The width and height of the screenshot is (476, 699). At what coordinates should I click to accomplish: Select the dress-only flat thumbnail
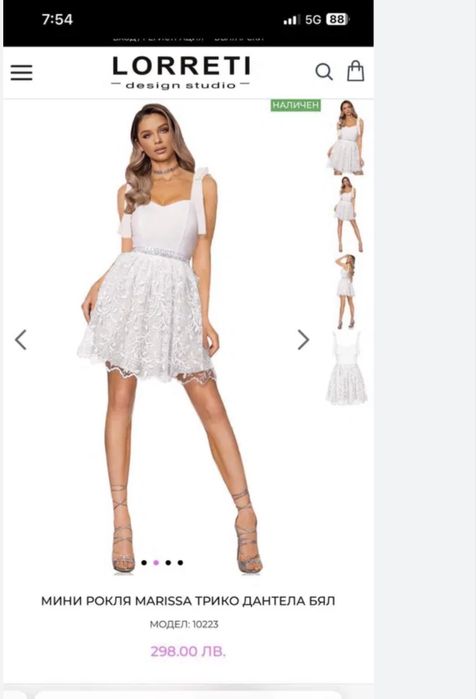pyautogui.click(x=346, y=368)
